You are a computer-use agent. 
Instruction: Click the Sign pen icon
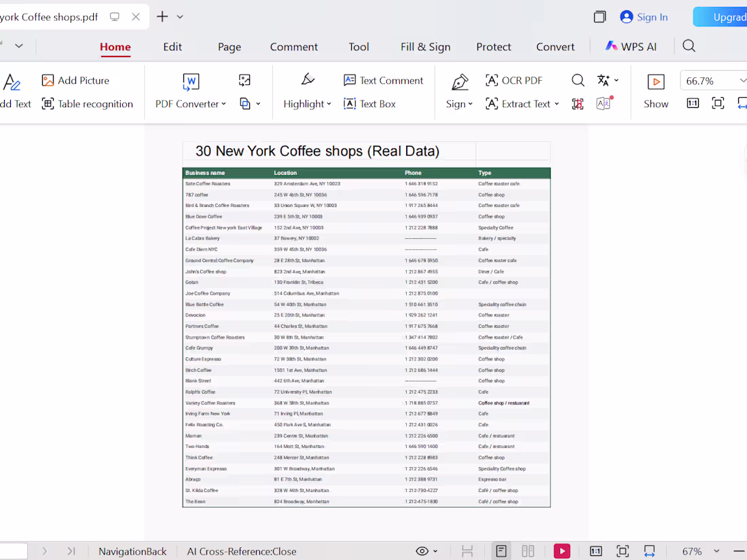[x=460, y=81]
